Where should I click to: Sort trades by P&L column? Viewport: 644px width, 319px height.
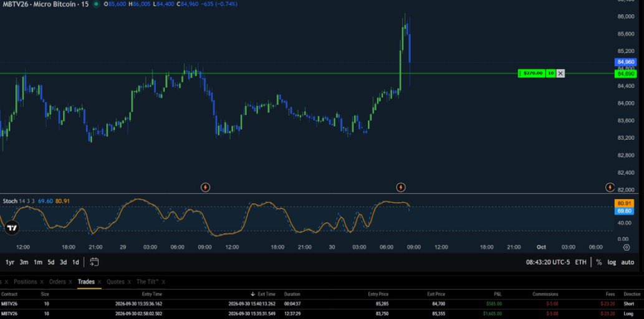(497, 294)
